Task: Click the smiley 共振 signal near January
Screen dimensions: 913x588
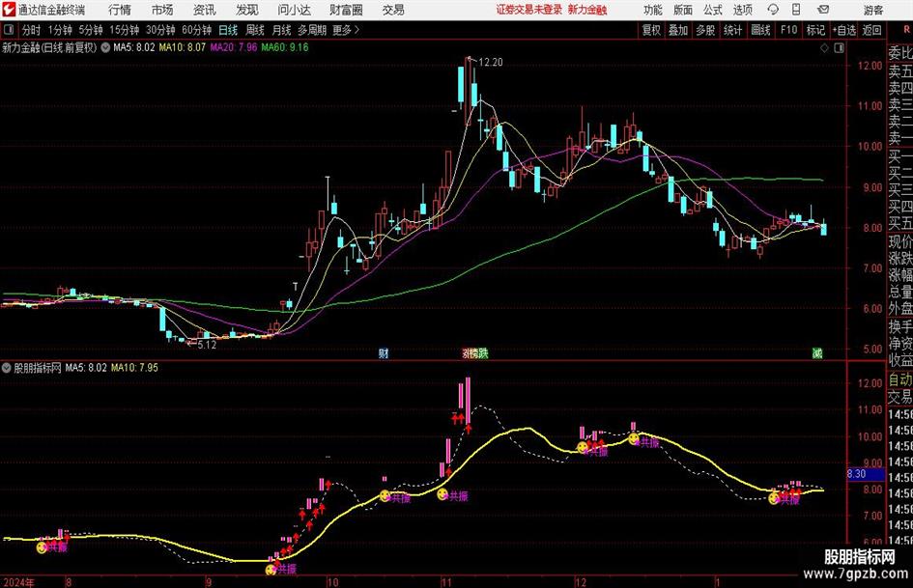Action: (x=774, y=498)
